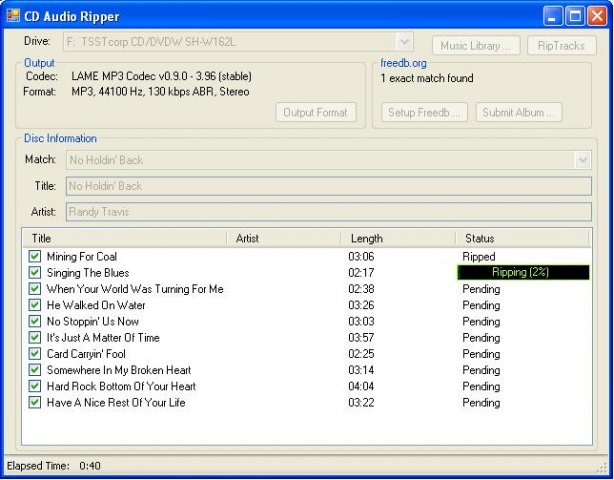Click the LAME MP3 Codec version text
The height and width of the screenshot is (480, 614).
pos(161,76)
